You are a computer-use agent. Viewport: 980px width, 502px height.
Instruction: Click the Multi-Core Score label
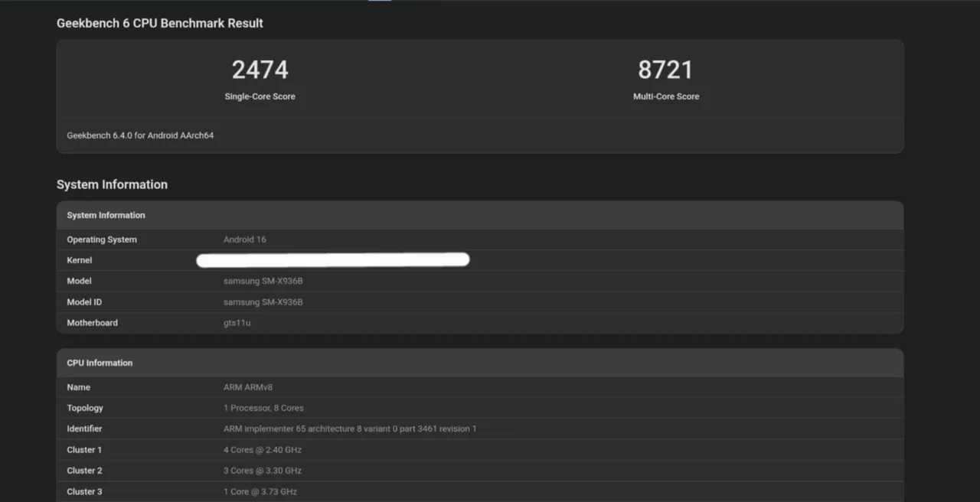click(666, 96)
